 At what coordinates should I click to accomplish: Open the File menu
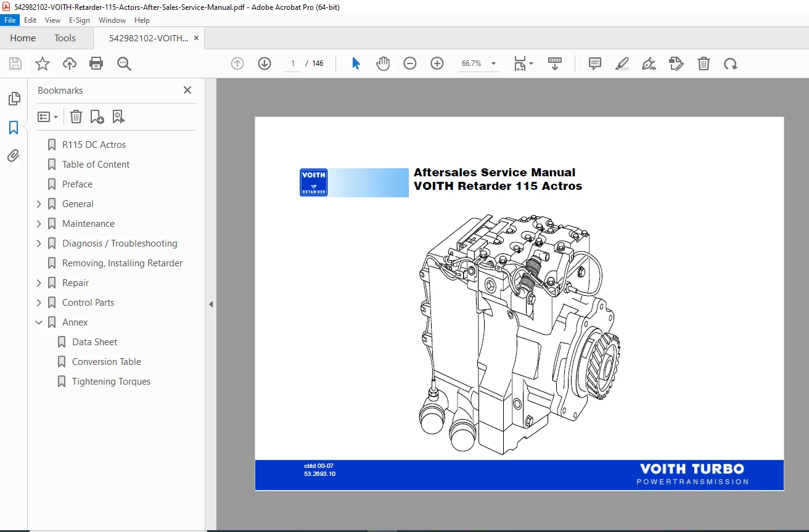coord(10,20)
